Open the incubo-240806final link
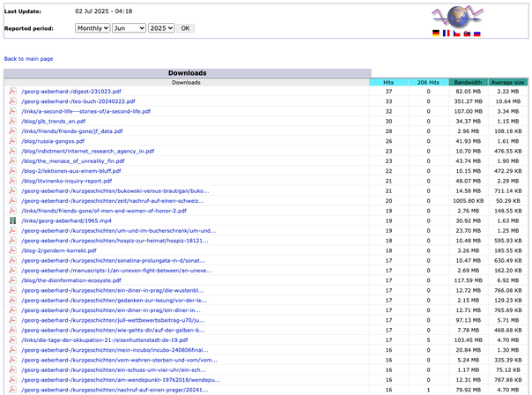The image size is (532, 395). [x=115, y=350]
